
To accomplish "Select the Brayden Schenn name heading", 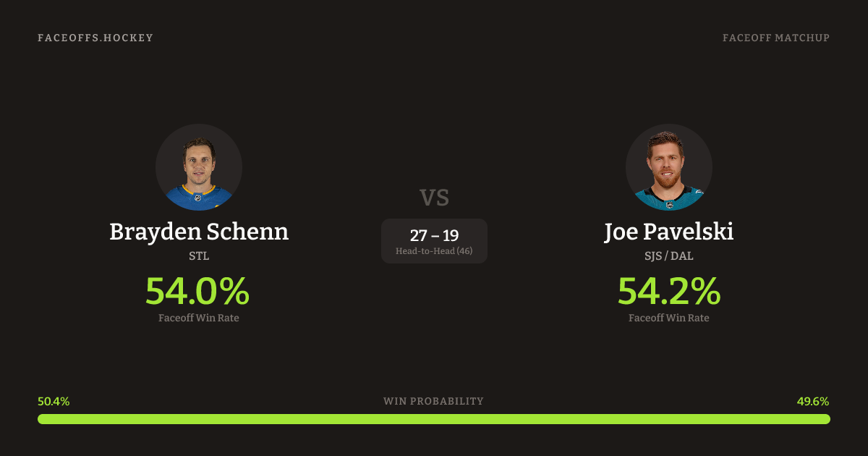I will (x=199, y=232).
